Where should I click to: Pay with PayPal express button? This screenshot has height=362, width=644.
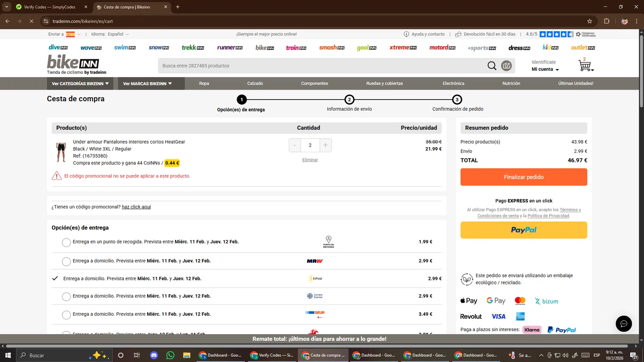(524, 230)
